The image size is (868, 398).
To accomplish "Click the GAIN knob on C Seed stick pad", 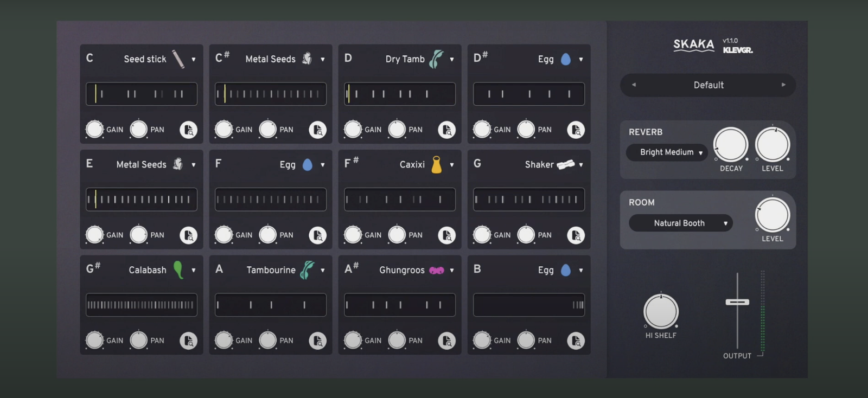I will coord(94,130).
